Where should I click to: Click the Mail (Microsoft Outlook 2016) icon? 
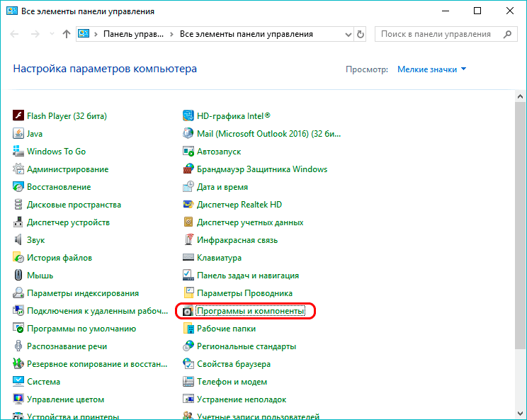[188, 133]
